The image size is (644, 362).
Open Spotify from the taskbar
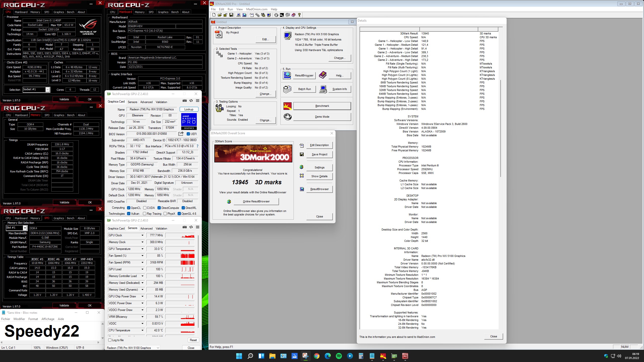[x=339, y=356]
